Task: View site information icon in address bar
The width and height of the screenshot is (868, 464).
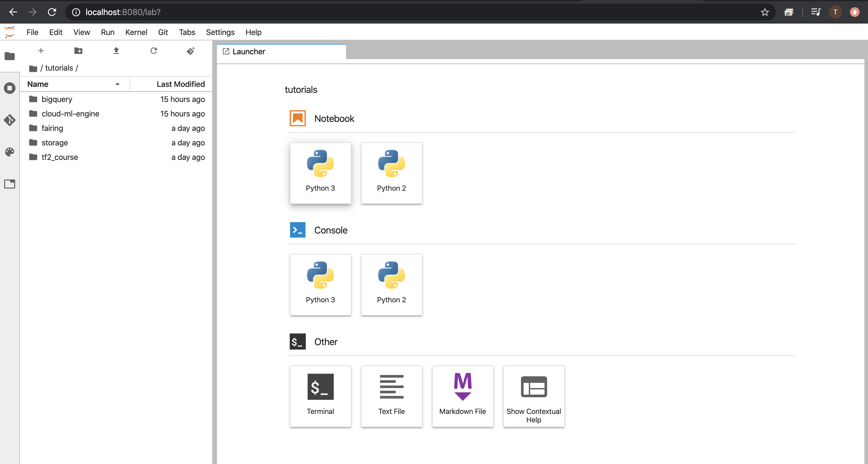Action: (x=76, y=12)
